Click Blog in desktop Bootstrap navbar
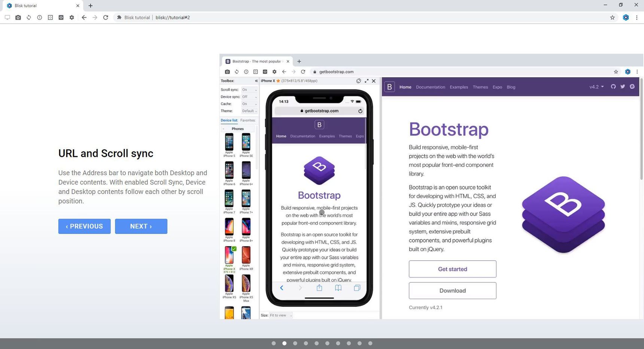This screenshot has width=644, height=349. click(511, 87)
